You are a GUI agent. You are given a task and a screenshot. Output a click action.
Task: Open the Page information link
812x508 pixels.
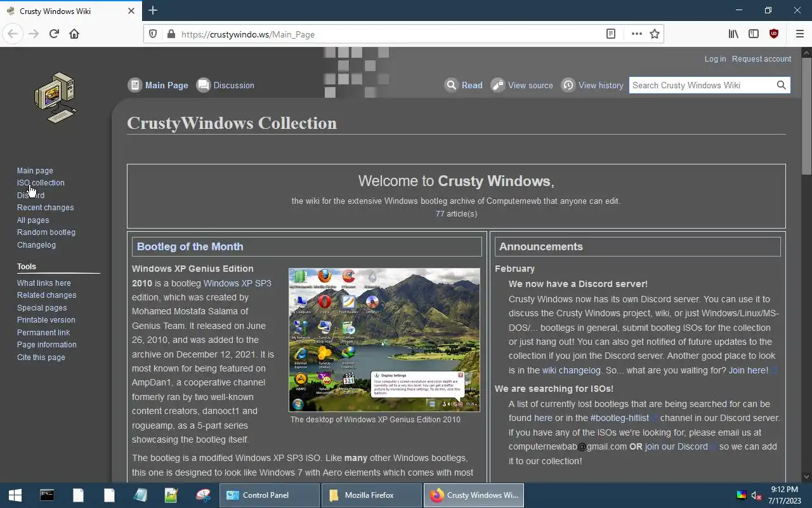[46, 345]
